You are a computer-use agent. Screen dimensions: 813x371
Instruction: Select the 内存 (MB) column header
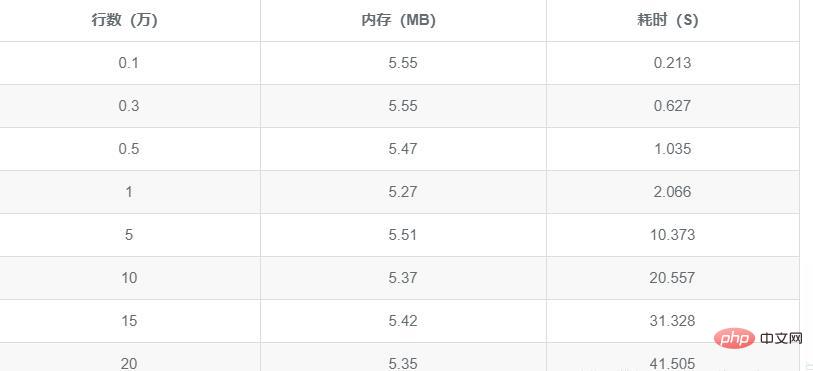point(403,20)
